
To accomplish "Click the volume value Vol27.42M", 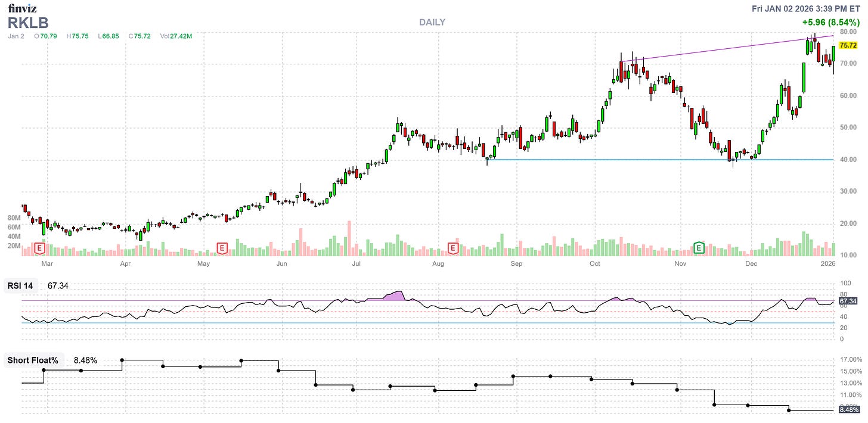I will point(176,36).
